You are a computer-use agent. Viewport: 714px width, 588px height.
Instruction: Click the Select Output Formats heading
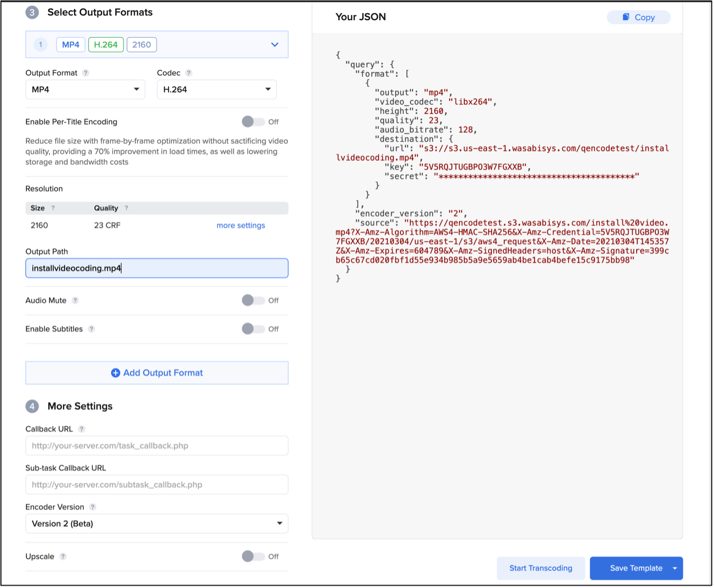(100, 12)
